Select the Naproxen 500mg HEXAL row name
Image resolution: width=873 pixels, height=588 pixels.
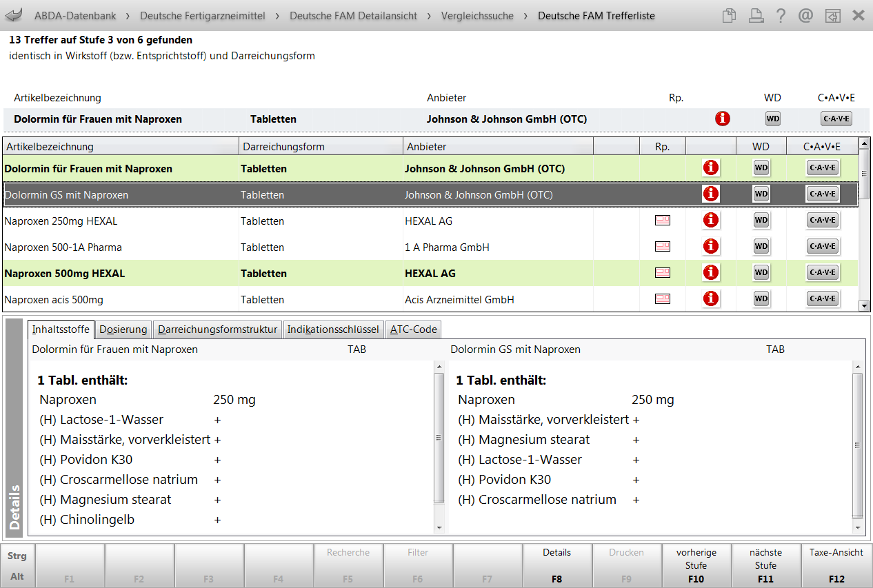[x=65, y=274]
